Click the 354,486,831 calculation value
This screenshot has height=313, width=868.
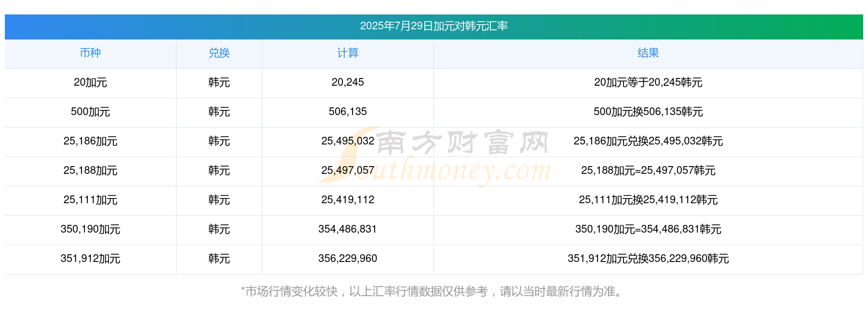(348, 229)
